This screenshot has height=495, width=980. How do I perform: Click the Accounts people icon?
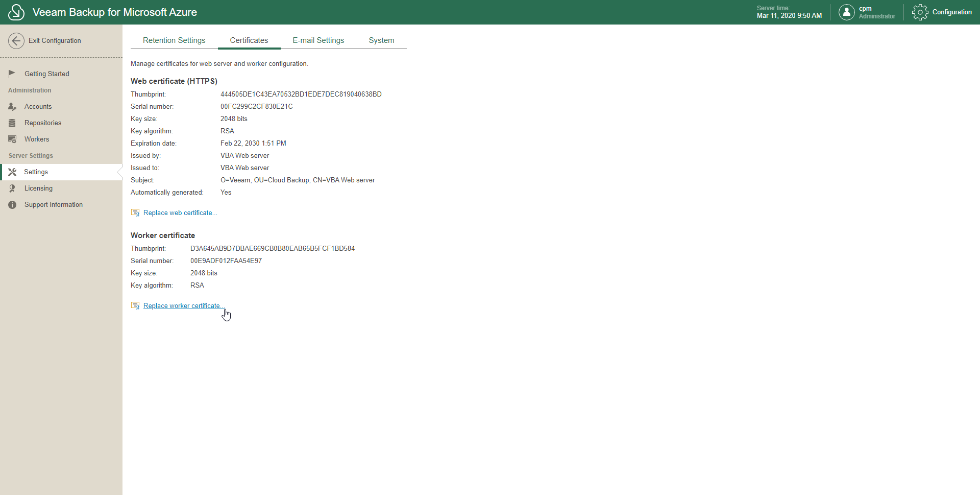point(12,106)
